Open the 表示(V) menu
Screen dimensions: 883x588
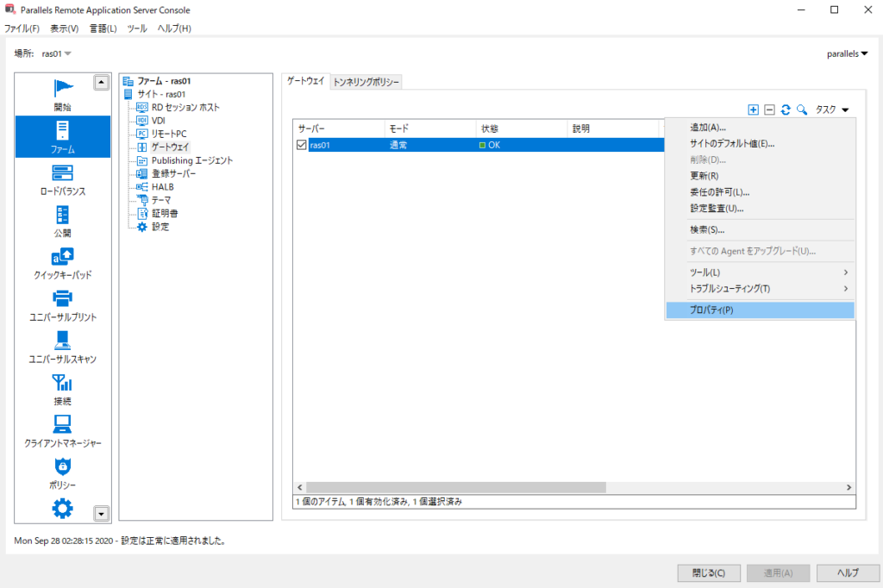(x=64, y=28)
